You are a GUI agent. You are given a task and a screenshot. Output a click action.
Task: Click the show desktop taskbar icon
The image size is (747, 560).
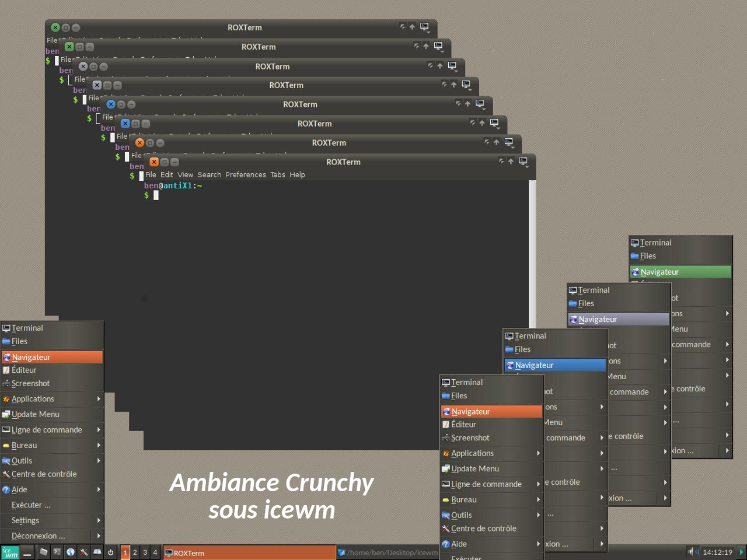coord(27,552)
